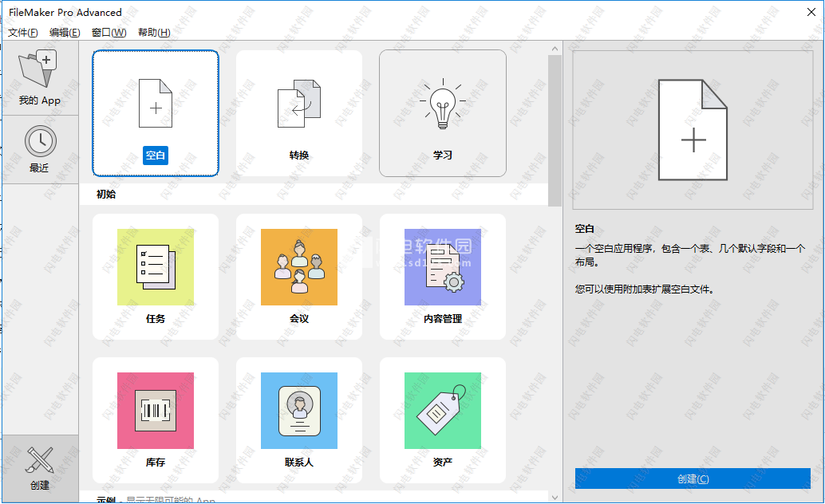
Task: Pick the 任务 tasks starter template
Action: 156,277
